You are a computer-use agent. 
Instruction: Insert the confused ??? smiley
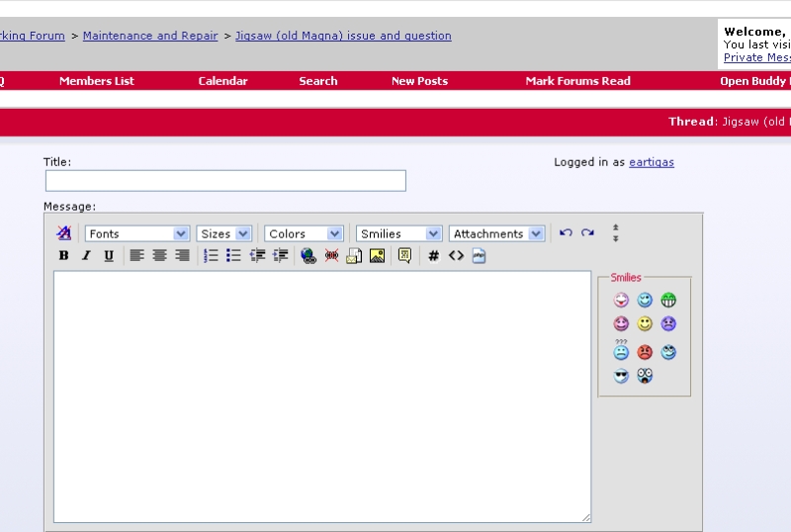621,349
